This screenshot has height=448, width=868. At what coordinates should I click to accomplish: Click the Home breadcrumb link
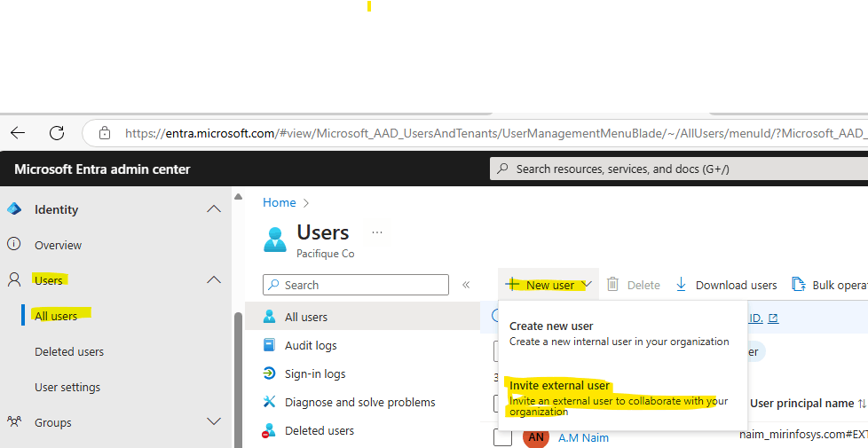tap(279, 202)
